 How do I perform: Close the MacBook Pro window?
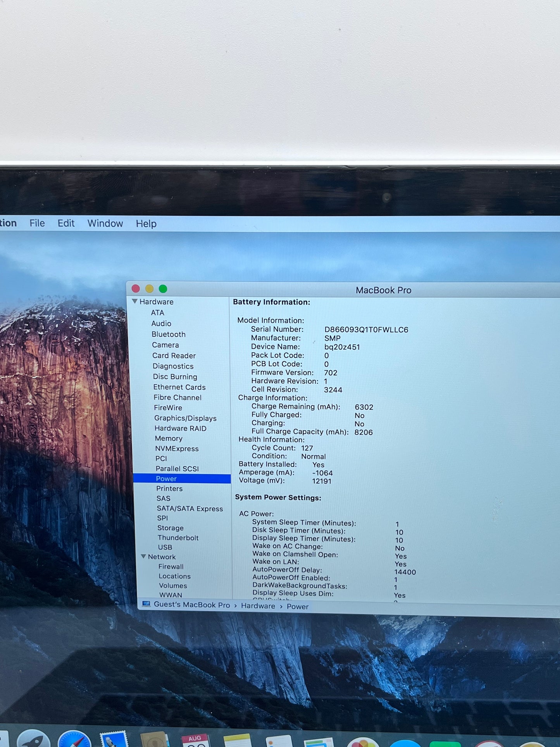(136, 288)
